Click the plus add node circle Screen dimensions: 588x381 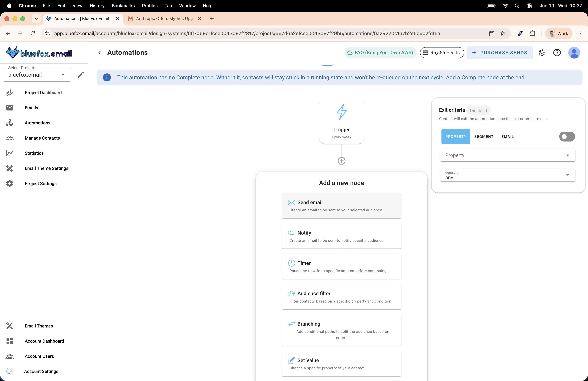[341, 161]
